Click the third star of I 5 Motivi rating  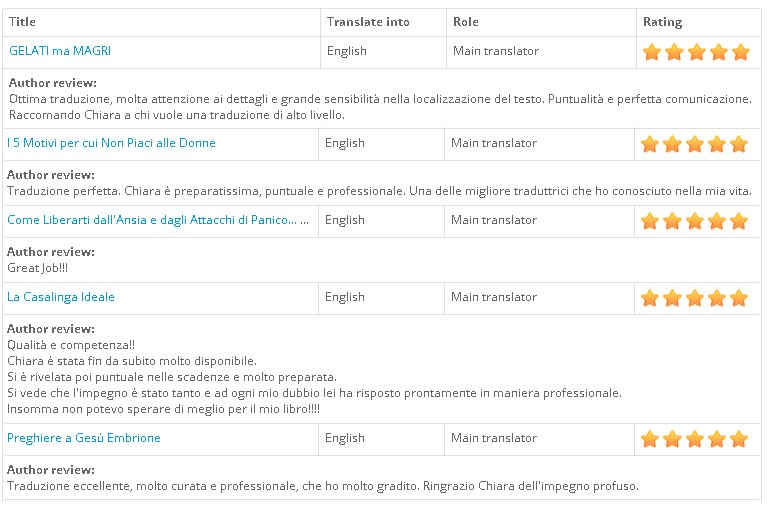click(x=694, y=144)
